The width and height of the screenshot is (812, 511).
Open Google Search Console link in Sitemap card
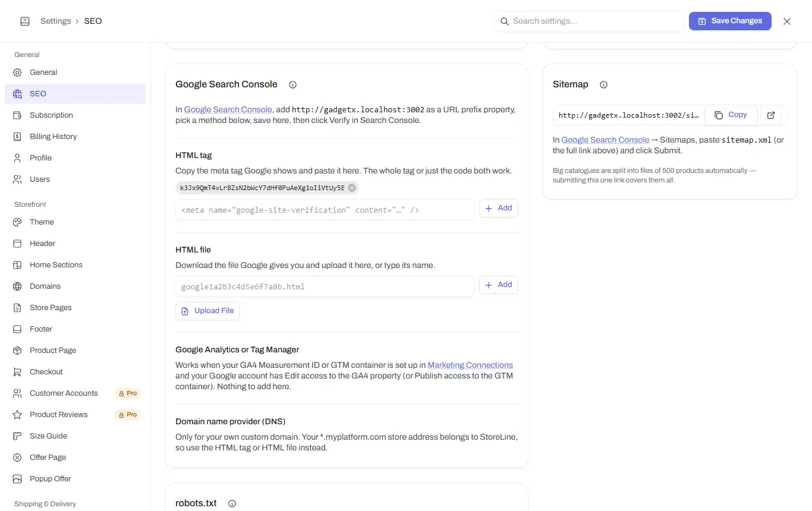[x=605, y=140]
